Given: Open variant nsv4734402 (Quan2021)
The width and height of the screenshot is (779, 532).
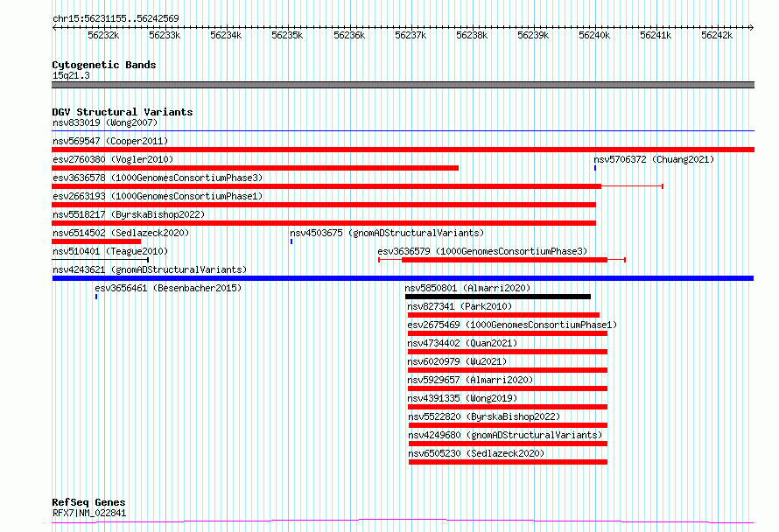Looking at the screenshot, I should click(x=462, y=343).
